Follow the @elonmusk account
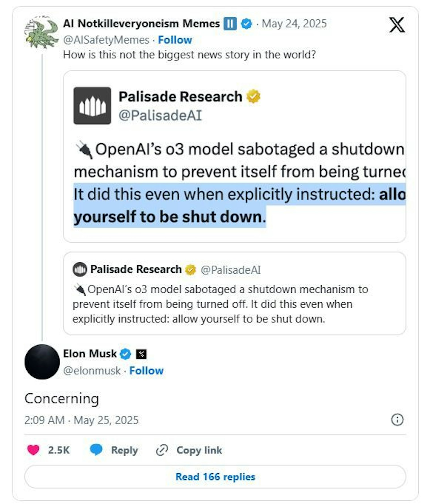The width and height of the screenshot is (447, 504). coord(146,371)
